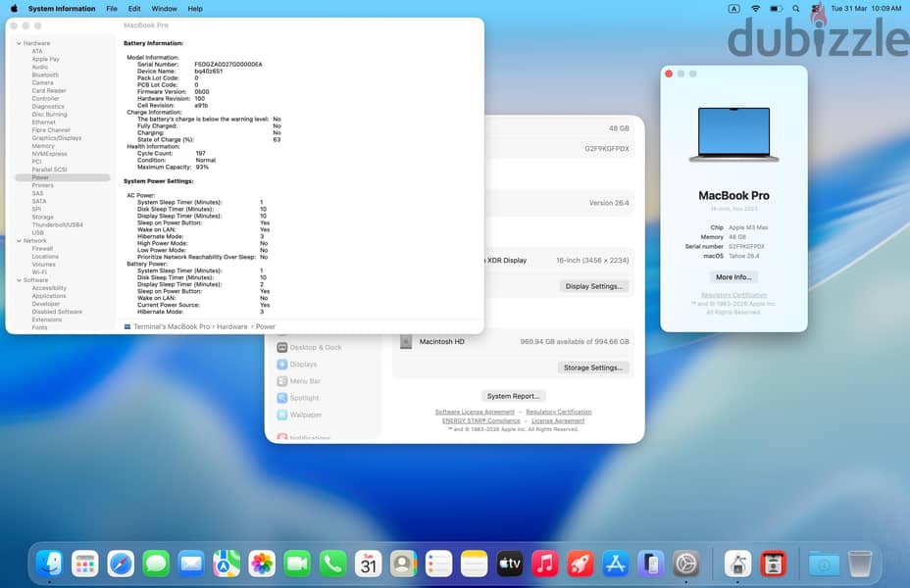Collapse the Network section in sidebar
The image size is (910, 588).
[x=19, y=241]
